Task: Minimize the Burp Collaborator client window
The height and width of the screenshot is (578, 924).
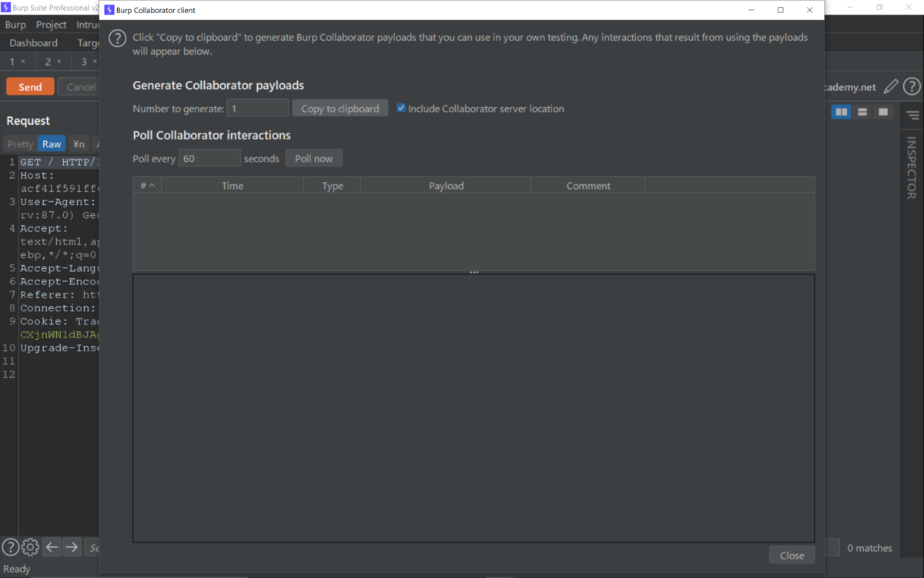Action: (751, 10)
